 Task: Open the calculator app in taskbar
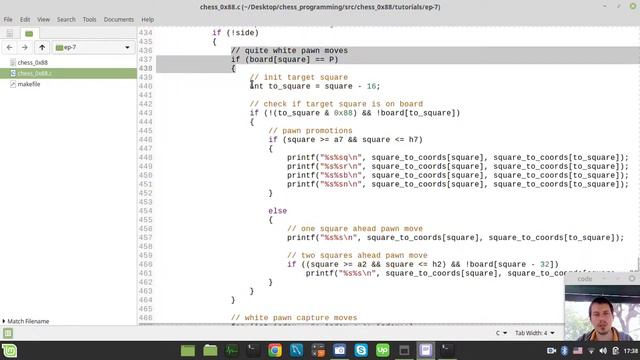tap(318, 351)
